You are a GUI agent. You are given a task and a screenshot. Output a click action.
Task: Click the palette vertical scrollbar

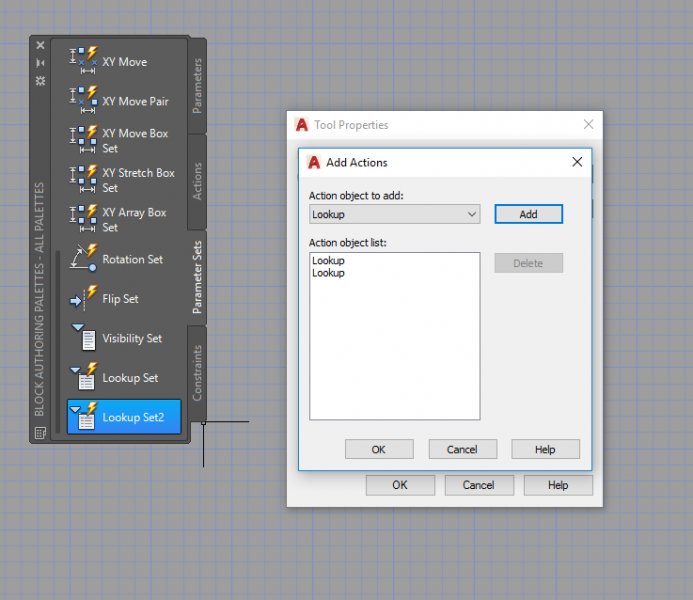pyautogui.click(x=58, y=342)
